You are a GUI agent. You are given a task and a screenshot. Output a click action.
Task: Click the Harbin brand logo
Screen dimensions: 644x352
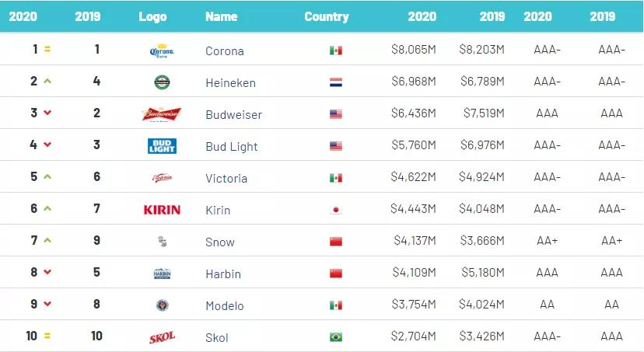click(162, 274)
